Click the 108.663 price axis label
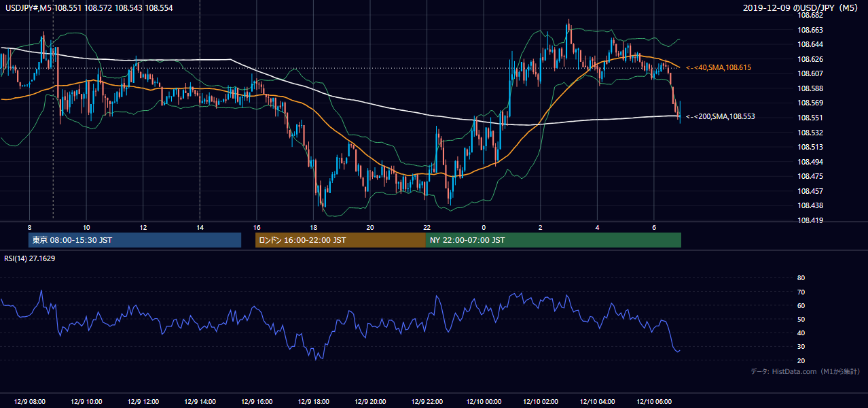The image size is (868, 408). [x=810, y=30]
